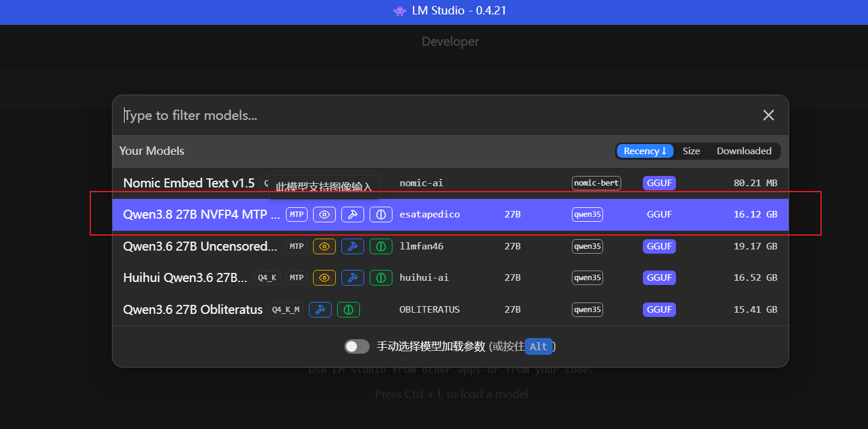Click the MTP badge on Qwen3.6 27B Uncensored row
The image size is (868, 429).
tap(296, 246)
